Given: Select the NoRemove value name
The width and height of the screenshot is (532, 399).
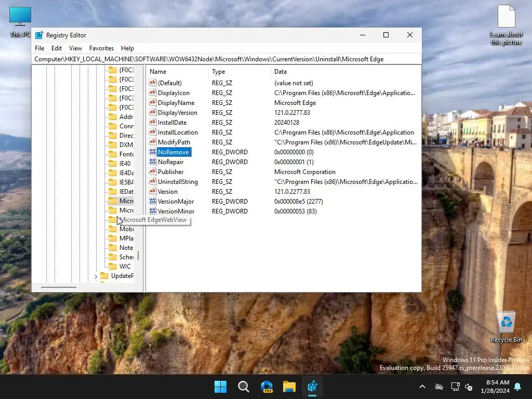Looking at the screenshot, I should pos(174,152).
